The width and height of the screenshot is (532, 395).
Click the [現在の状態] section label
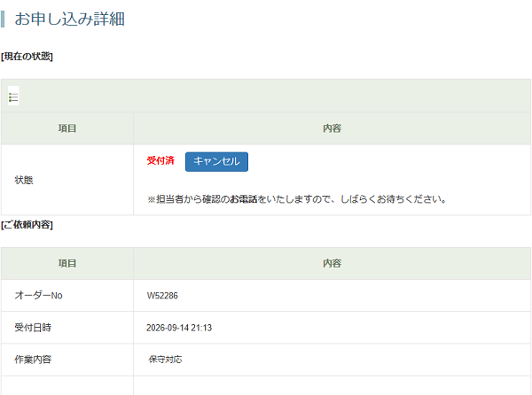click(27, 56)
